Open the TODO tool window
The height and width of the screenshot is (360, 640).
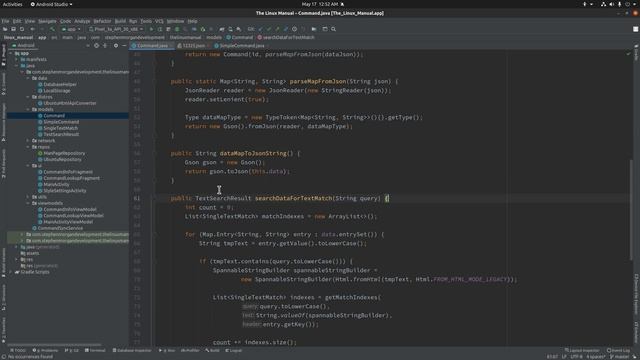(18, 350)
